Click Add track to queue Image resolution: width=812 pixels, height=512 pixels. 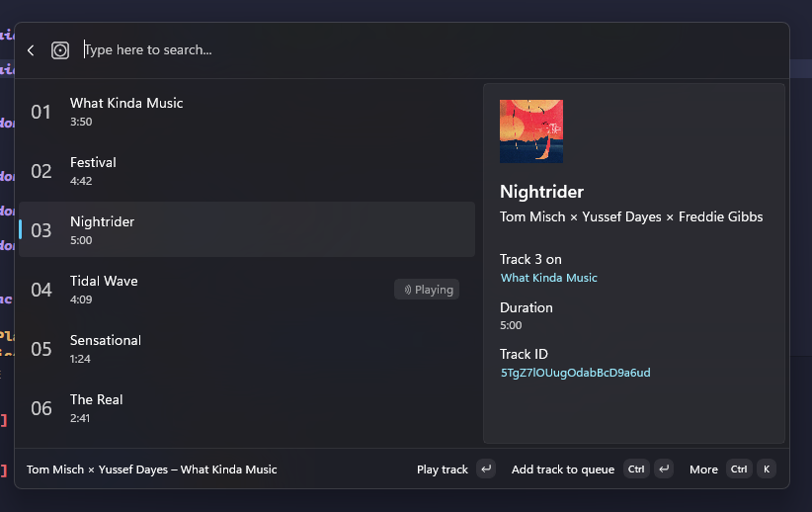(x=562, y=469)
